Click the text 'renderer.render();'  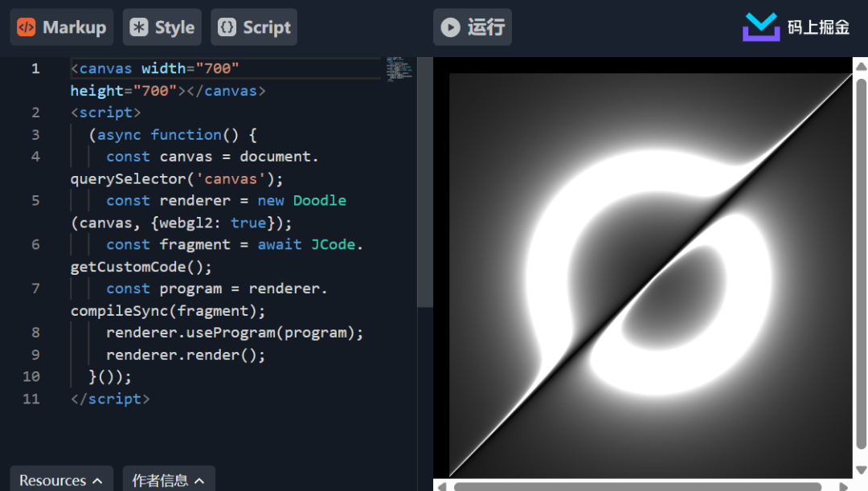pos(186,355)
